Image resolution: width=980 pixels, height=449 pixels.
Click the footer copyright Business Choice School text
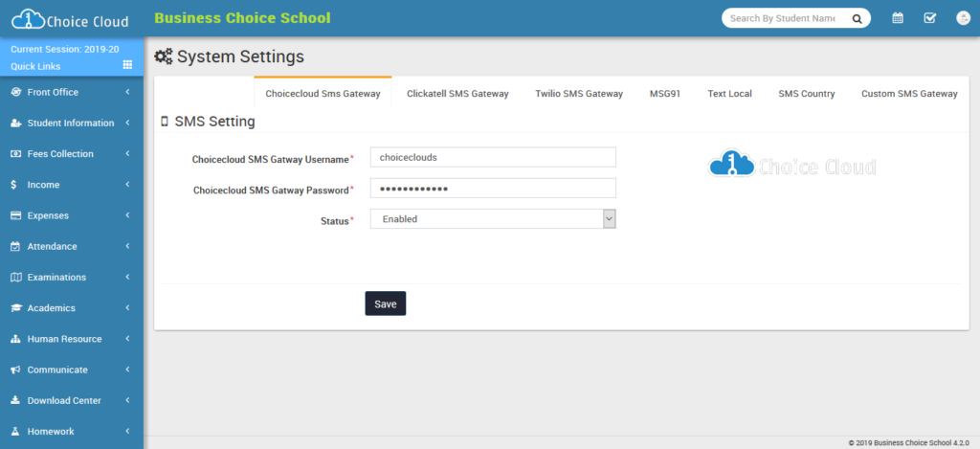tap(909, 442)
